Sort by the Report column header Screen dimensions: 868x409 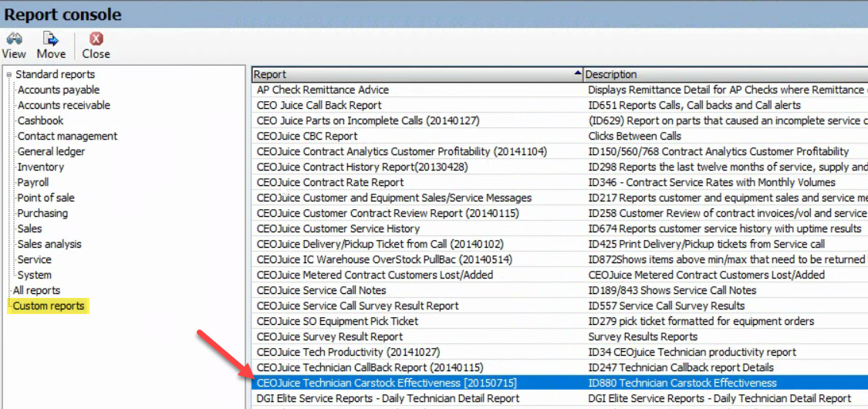tap(417, 74)
